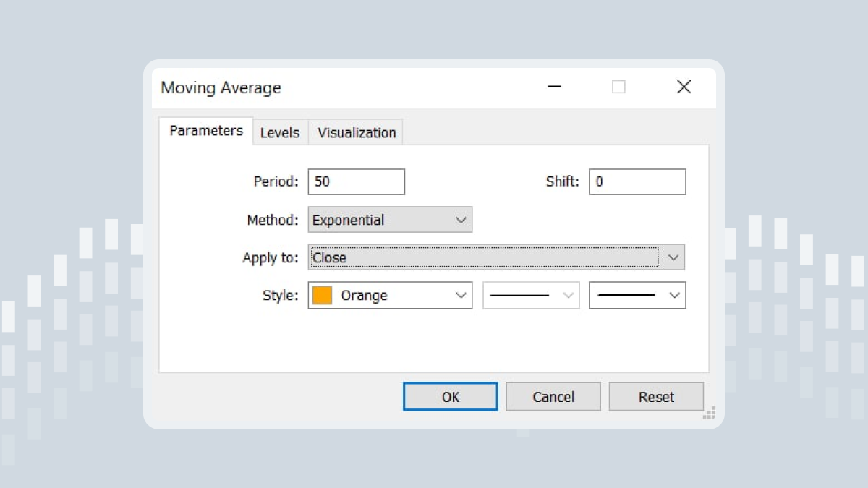Minimize the Moving Average window
Viewport: 868px width, 488px height.
[x=555, y=87]
